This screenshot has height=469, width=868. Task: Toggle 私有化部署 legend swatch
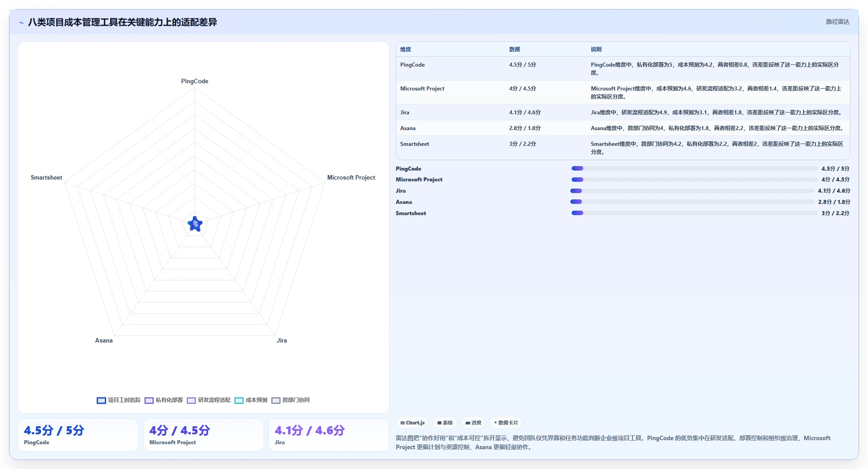149,400
